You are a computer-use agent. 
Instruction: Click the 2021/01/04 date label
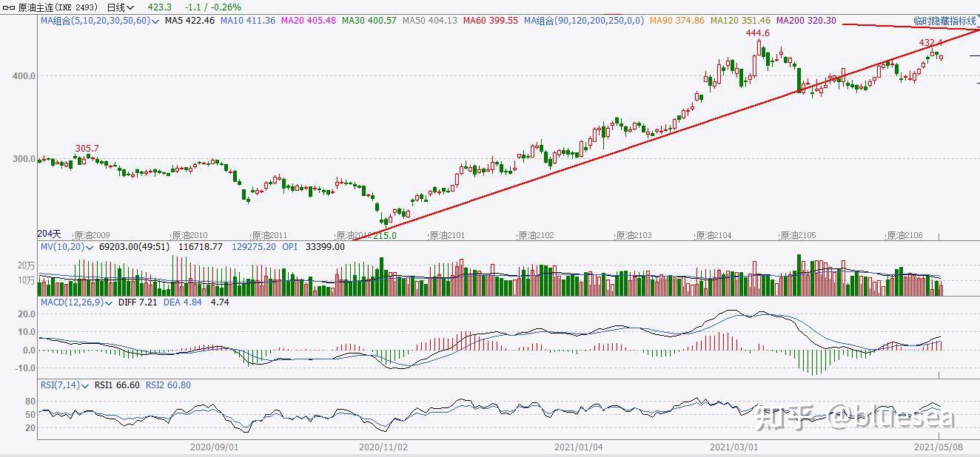[578, 447]
